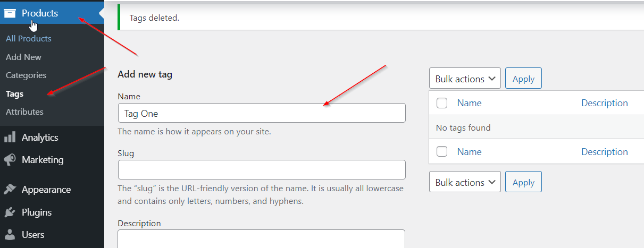Open the bottom Bulk actions dropdown
This screenshot has width=644, height=248.
[465, 182]
